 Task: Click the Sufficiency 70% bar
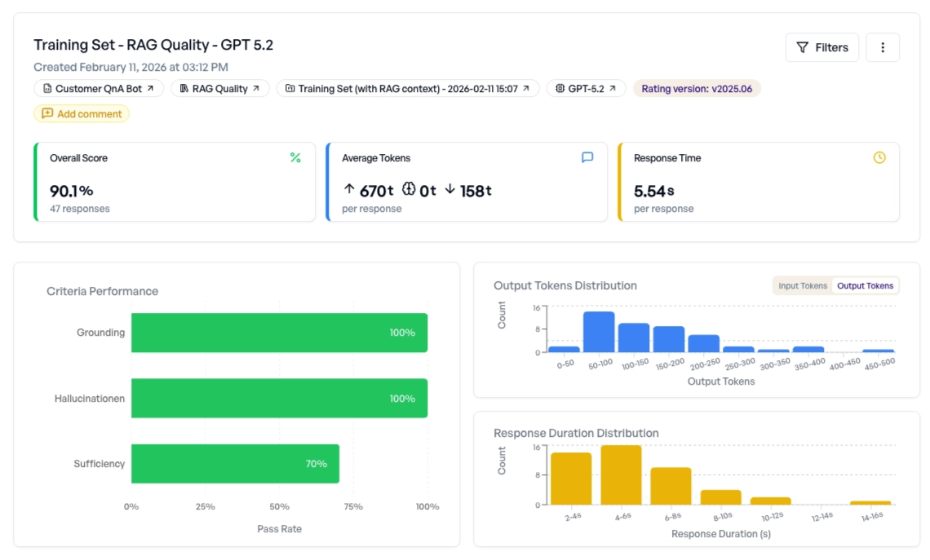point(235,464)
